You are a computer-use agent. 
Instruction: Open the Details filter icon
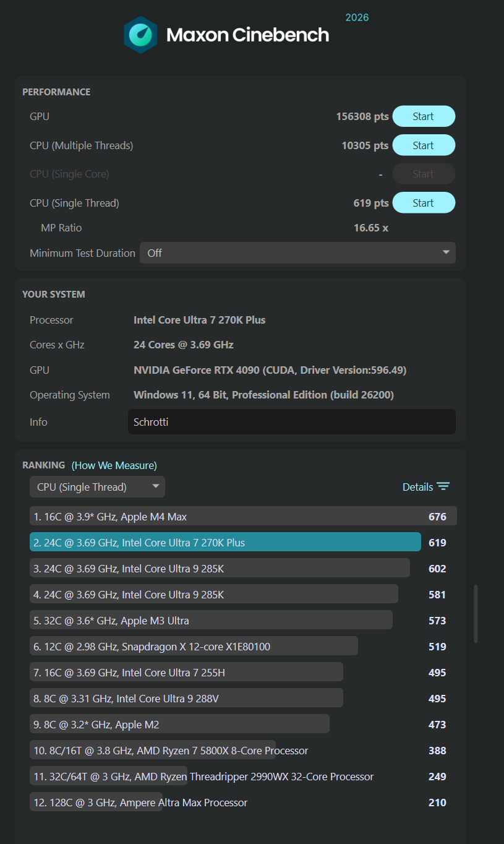click(443, 487)
